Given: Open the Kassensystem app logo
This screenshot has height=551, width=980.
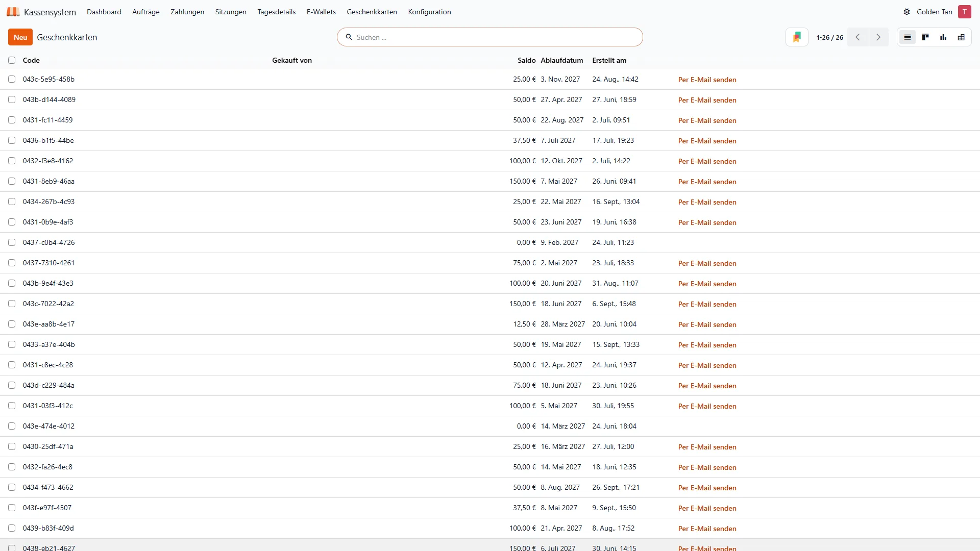Looking at the screenshot, I should click(x=13, y=12).
